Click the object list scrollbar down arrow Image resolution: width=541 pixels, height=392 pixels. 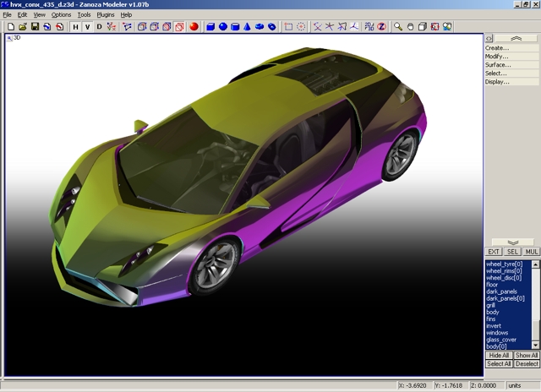(x=536, y=345)
